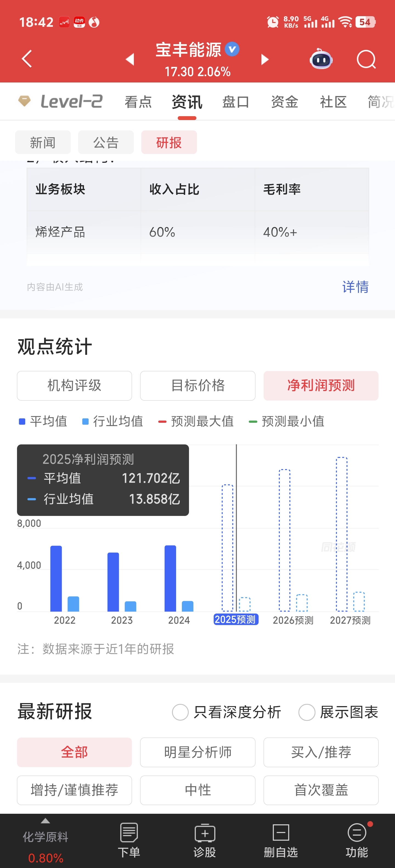Screen dimensions: 395x868
Task: Tap the battery indicator showing 54
Action: click(365, 22)
